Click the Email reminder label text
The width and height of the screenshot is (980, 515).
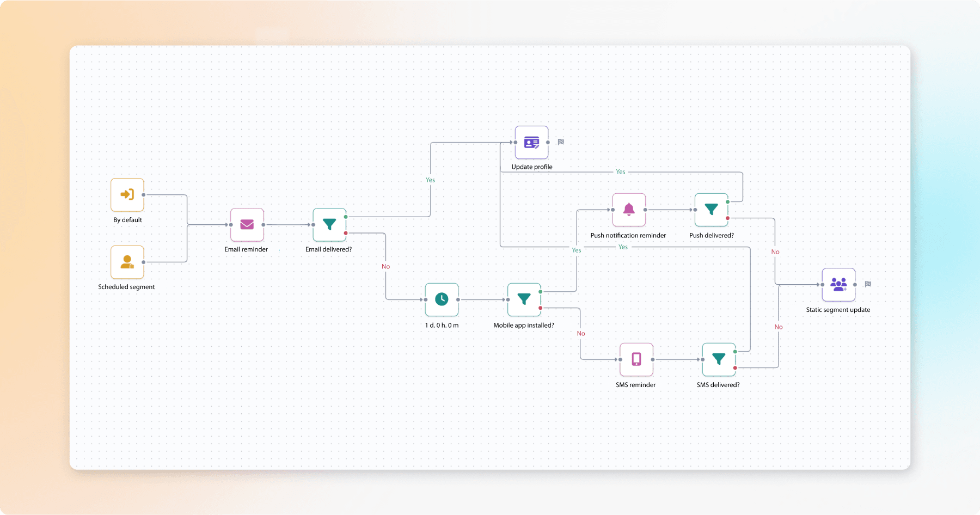point(246,249)
